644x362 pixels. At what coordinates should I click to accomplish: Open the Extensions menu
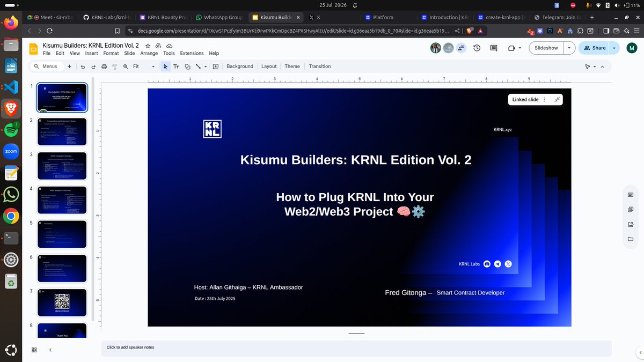click(x=192, y=54)
